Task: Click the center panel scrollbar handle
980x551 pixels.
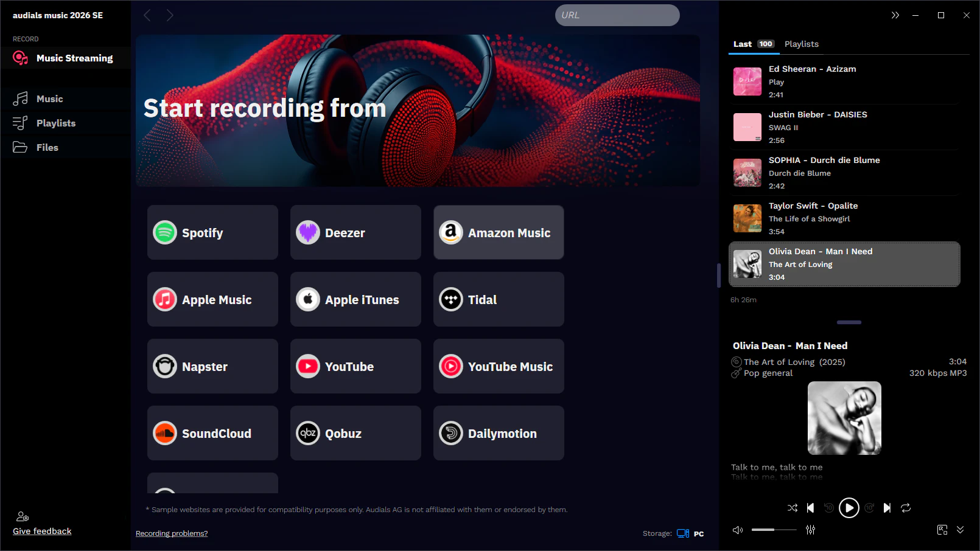Action: coord(719,275)
